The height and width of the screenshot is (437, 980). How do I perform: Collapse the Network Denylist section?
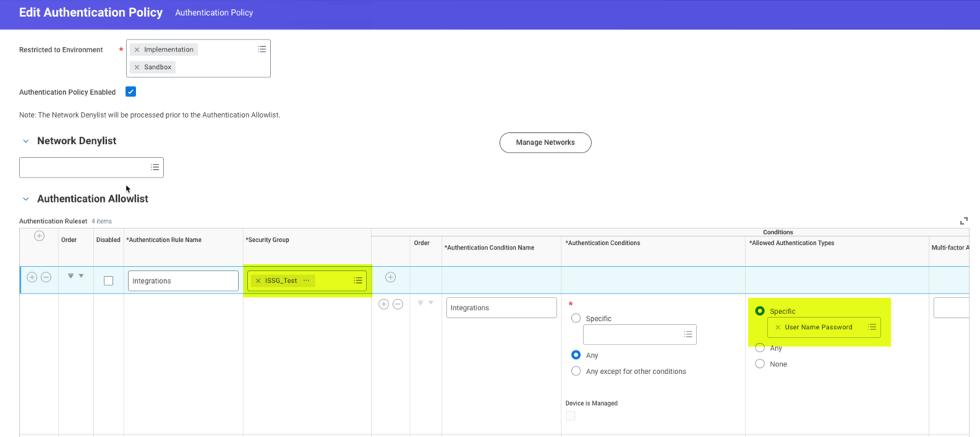coord(26,141)
